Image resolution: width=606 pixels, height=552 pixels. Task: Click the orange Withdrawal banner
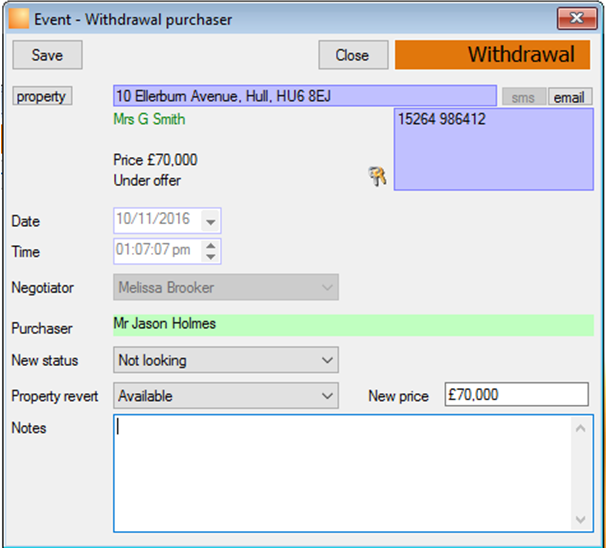tap(492, 55)
